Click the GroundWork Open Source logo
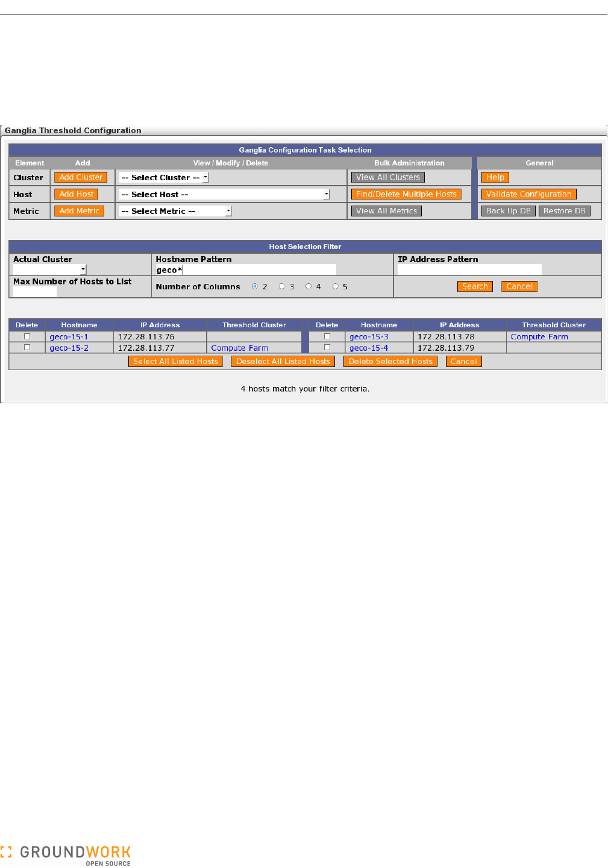The height and width of the screenshot is (868, 608). click(x=66, y=855)
